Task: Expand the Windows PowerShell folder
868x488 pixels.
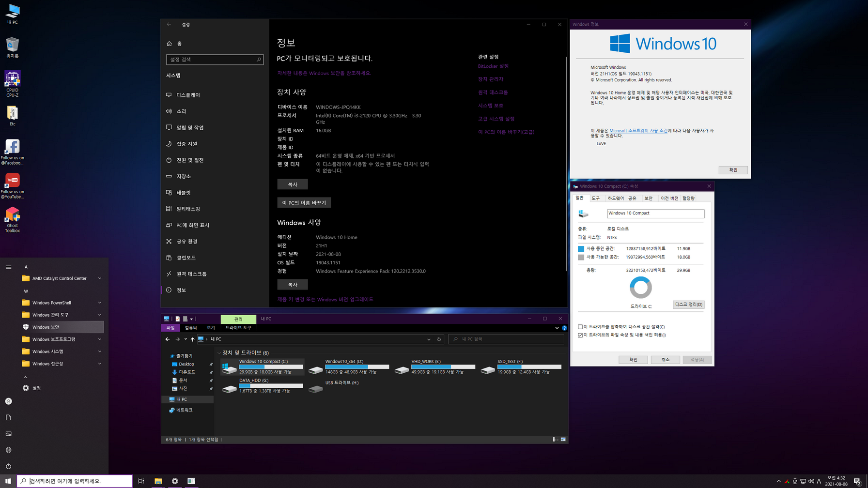Action: coord(62,303)
